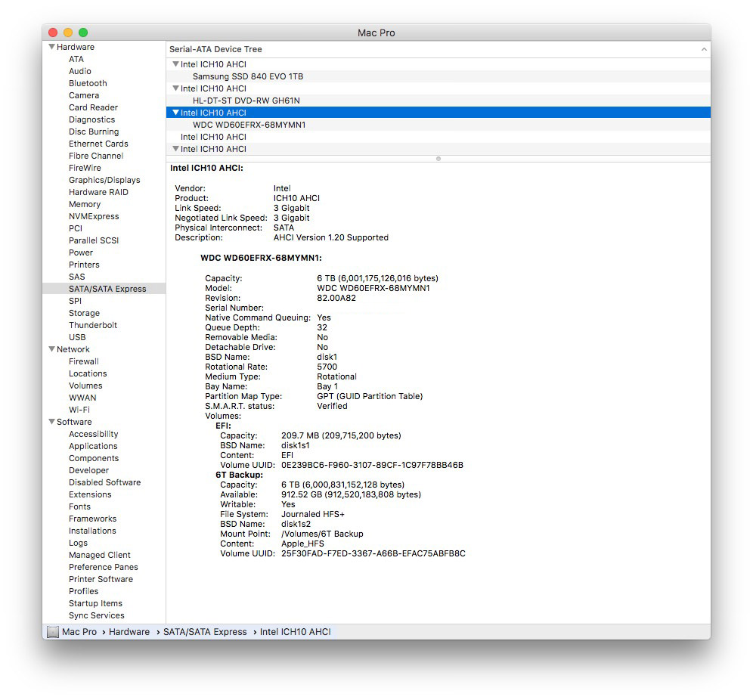Screen dimensions: 753x700
Task: Click the sort chevron in Serial-ATA Device Tree header
Action: [704, 49]
